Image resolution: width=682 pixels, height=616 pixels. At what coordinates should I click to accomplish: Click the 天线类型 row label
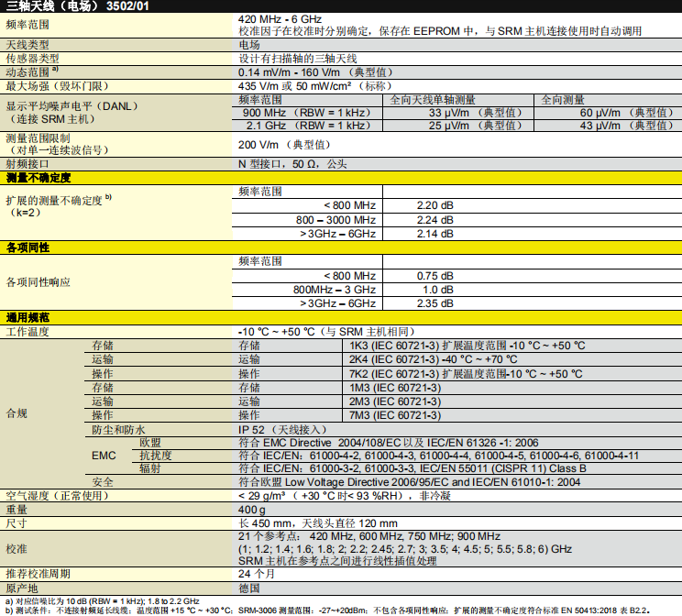click(28, 44)
